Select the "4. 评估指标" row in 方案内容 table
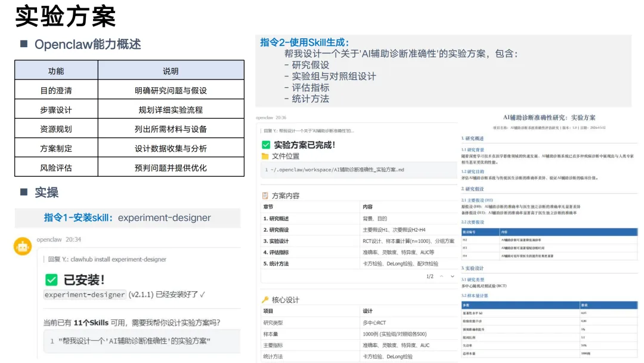Viewport: 644px width, 363px height. point(359,252)
